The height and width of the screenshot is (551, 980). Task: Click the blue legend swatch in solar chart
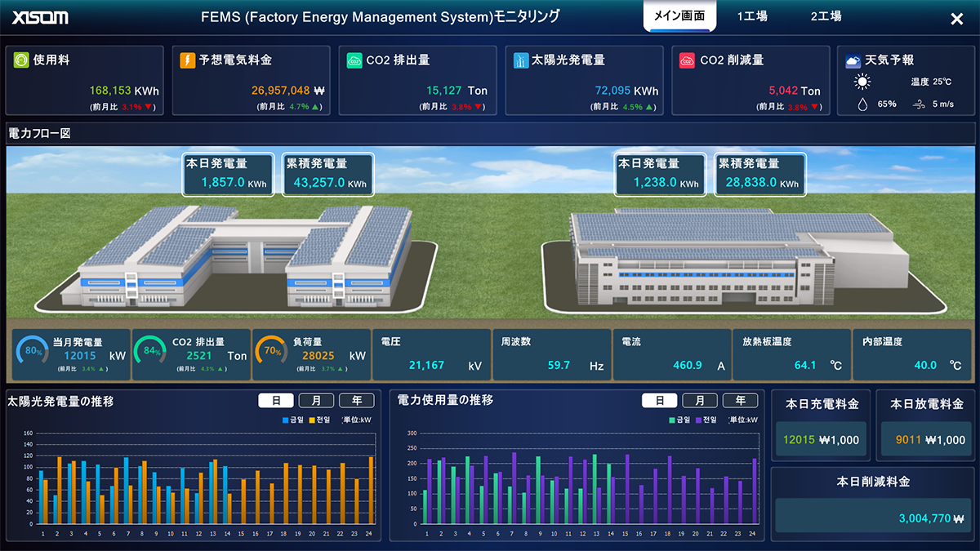coord(286,420)
